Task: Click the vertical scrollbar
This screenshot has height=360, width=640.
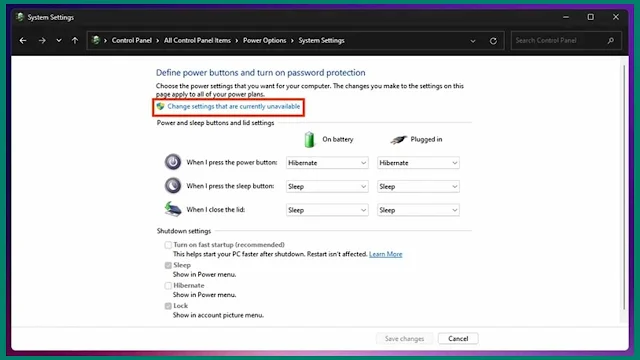Action: [624, 188]
